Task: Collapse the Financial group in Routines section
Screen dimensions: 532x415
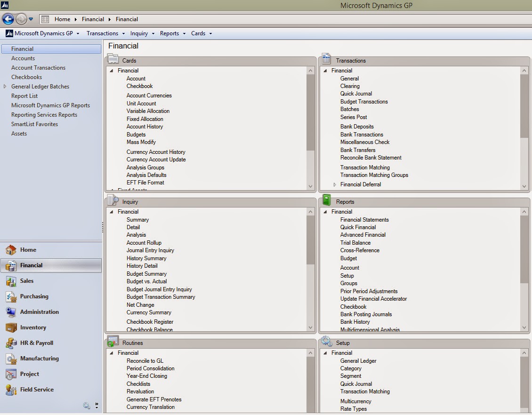Action: point(111,353)
